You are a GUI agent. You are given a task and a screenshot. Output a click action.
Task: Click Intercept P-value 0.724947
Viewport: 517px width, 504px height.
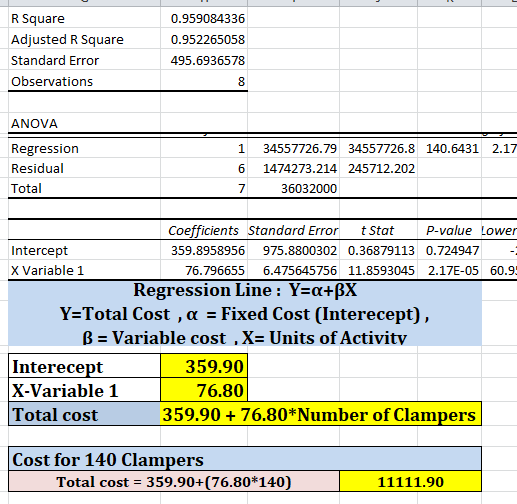[x=452, y=251]
